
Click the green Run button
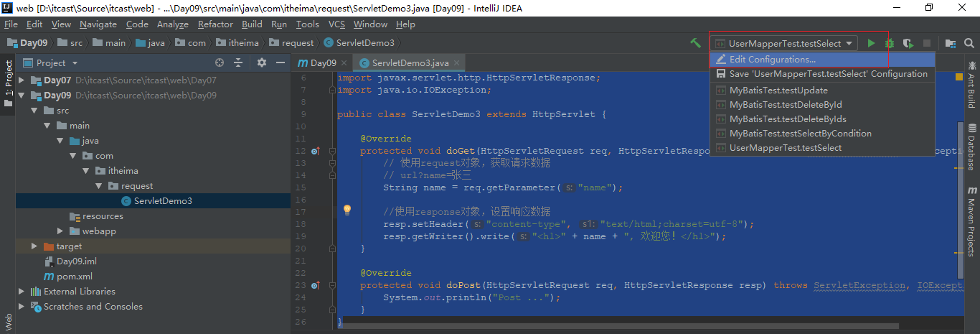point(871,43)
